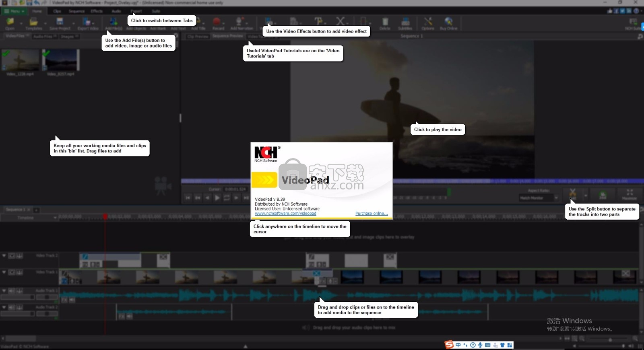The width and height of the screenshot is (644, 350).
Task: Open the www.nchsoftware.com/videopad link
Action: (285, 214)
